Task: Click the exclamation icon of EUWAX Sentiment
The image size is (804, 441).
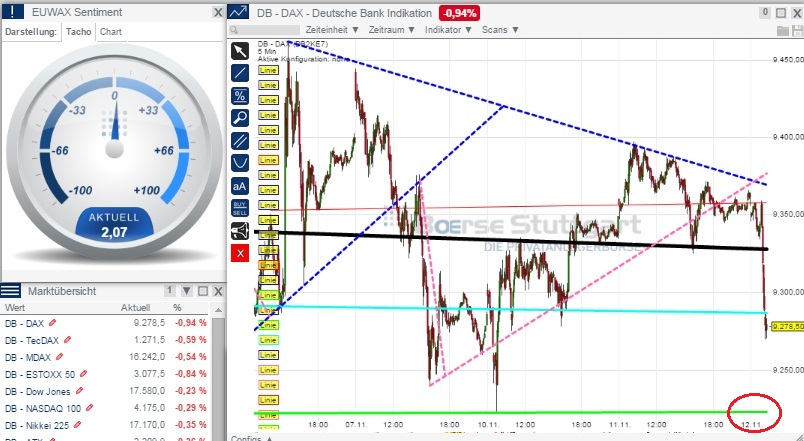Action: pyautogui.click(x=13, y=12)
